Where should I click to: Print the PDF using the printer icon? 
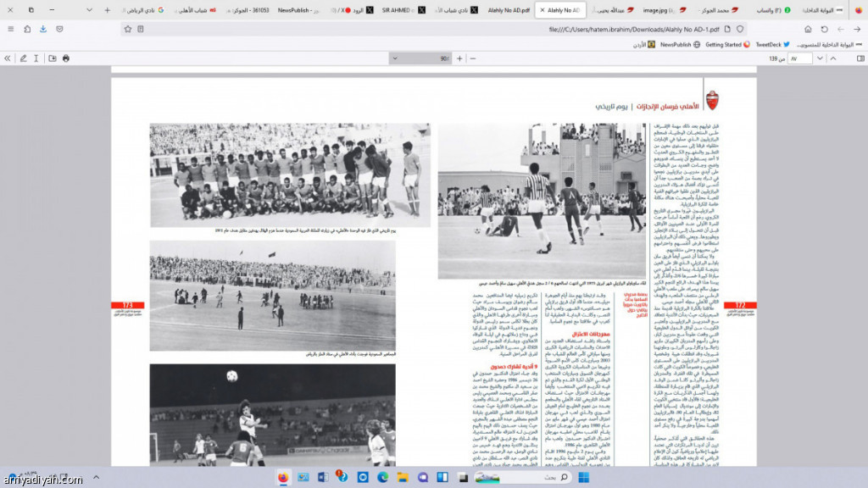[x=66, y=58]
